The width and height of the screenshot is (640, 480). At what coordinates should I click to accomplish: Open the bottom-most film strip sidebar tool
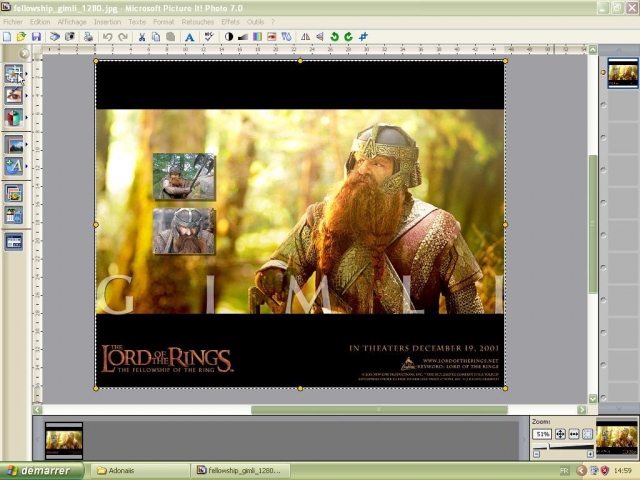(13, 242)
